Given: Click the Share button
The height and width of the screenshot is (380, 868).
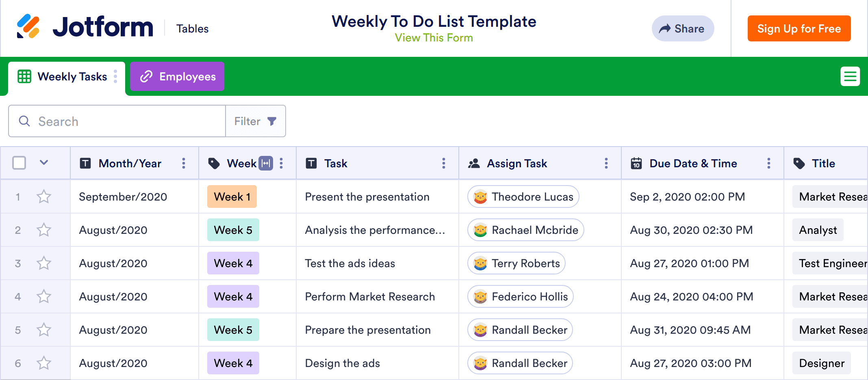Looking at the screenshot, I should click(682, 28).
